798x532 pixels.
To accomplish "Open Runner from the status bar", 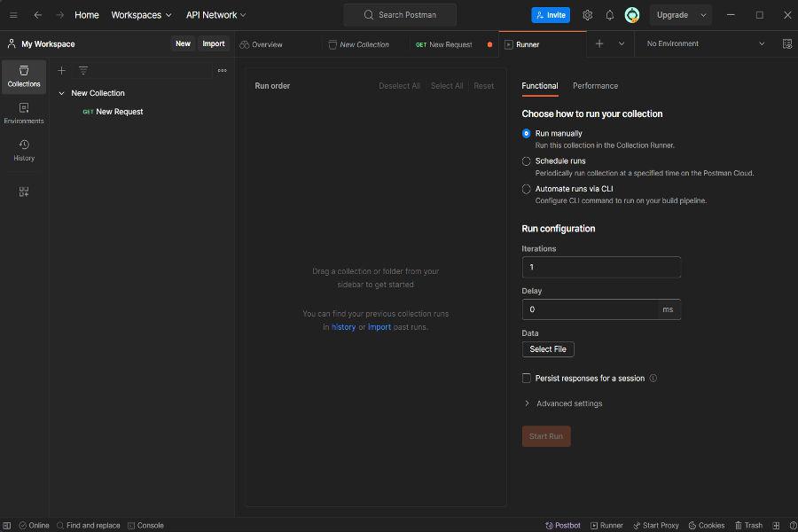I will [606, 526].
